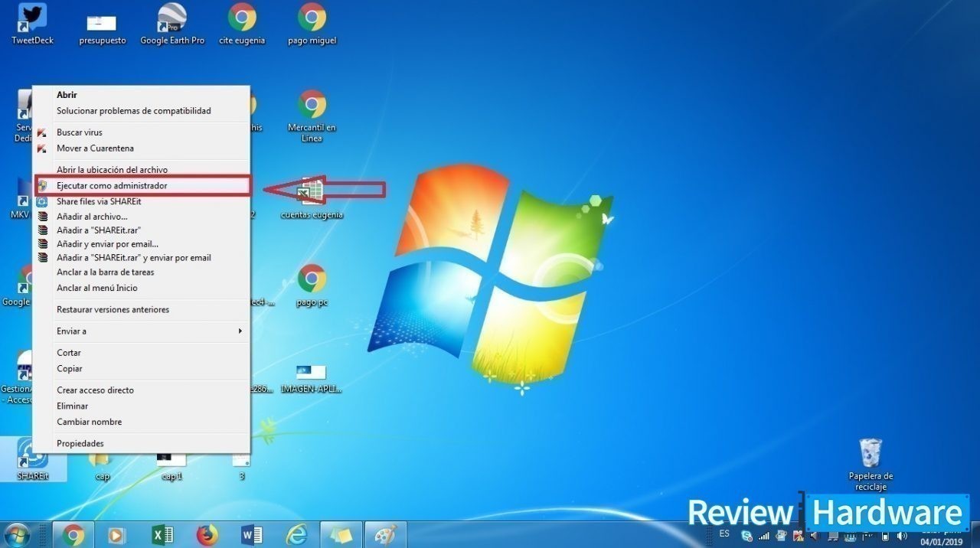Choose Copiar in the context menu

click(142, 369)
